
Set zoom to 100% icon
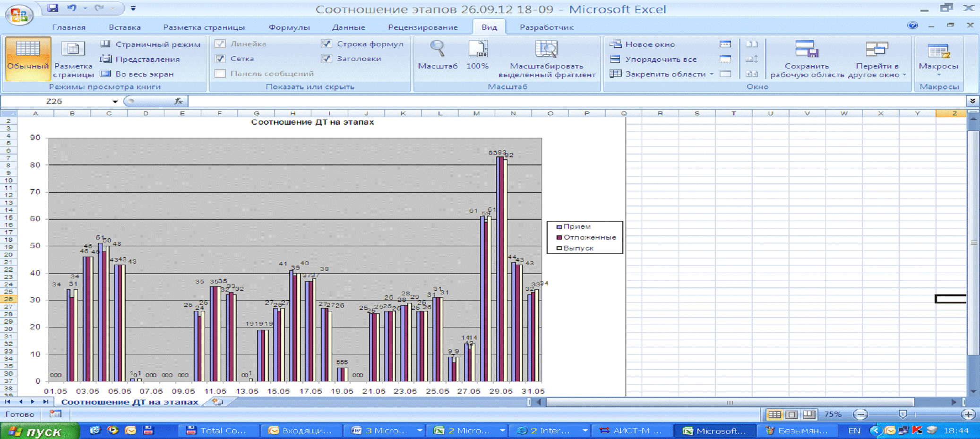[477, 50]
